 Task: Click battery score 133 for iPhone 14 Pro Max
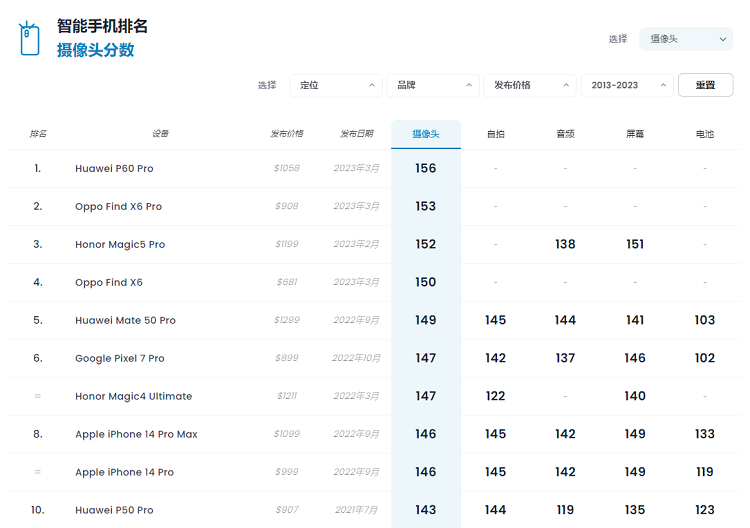(x=705, y=434)
